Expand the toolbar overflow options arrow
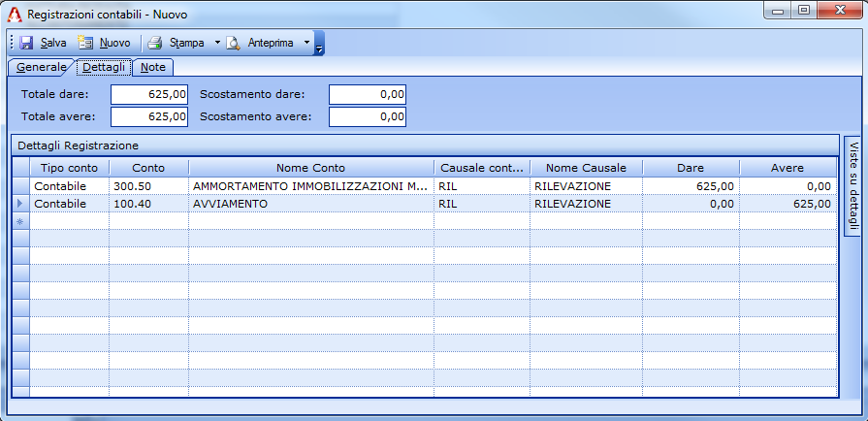The height and width of the screenshot is (421, 868). point(319,46)
